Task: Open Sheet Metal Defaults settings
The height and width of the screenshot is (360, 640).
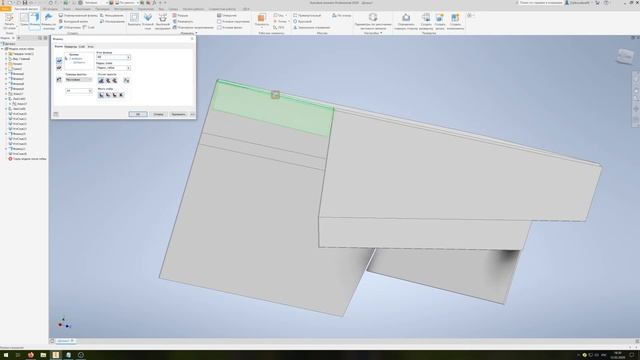Action: click(373, 21)
